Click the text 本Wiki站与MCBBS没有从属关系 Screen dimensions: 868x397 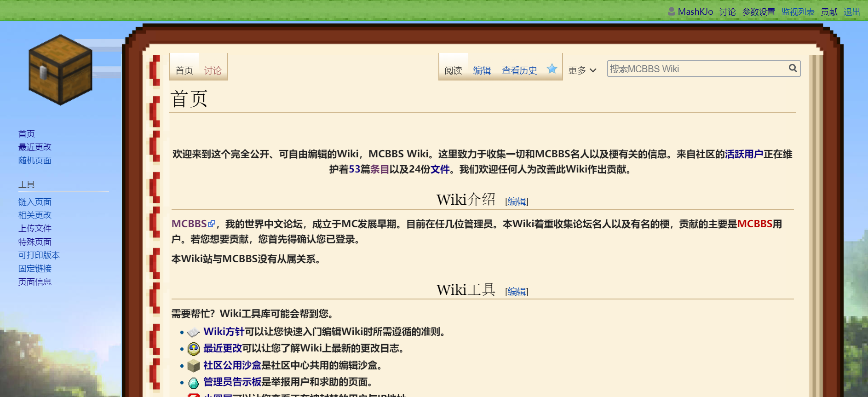246,259
